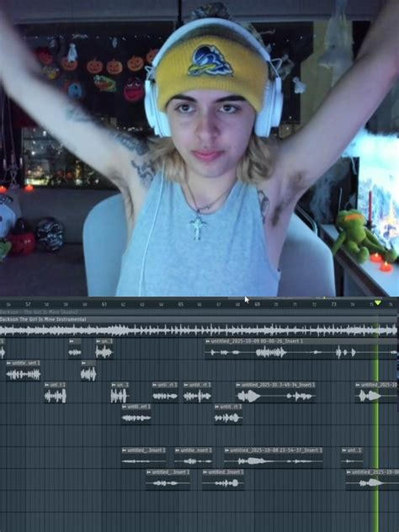Screen dimensions: 399x532
Task: Open clip menu icon of the '3-49-34_Insert 1' clip
Action: tap(238, 385)
